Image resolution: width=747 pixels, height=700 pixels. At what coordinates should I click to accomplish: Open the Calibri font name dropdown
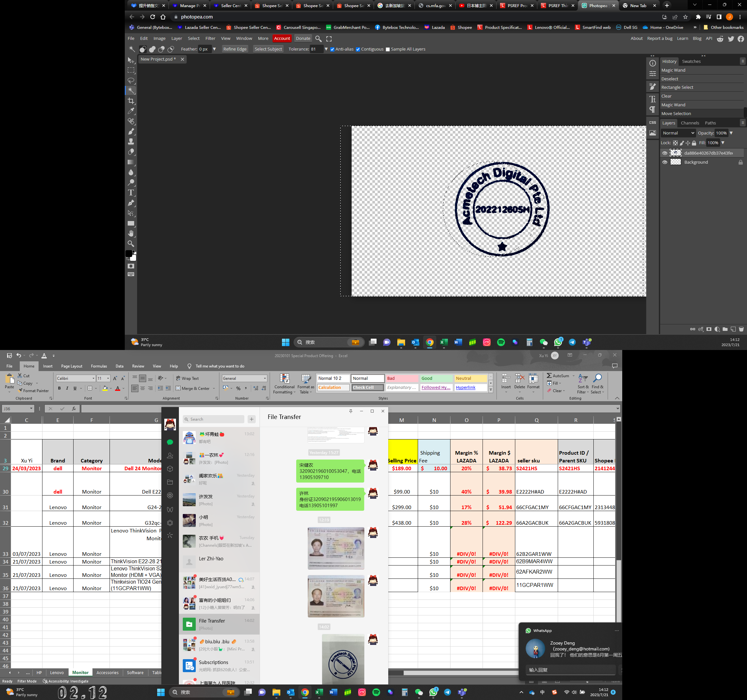pyautogui.click(x=93, y=379)
